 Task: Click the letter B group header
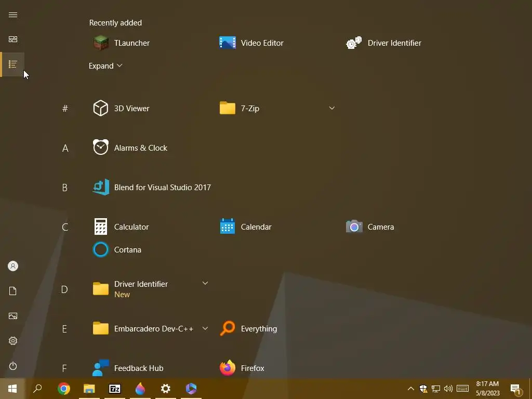(x=65, y=188)
